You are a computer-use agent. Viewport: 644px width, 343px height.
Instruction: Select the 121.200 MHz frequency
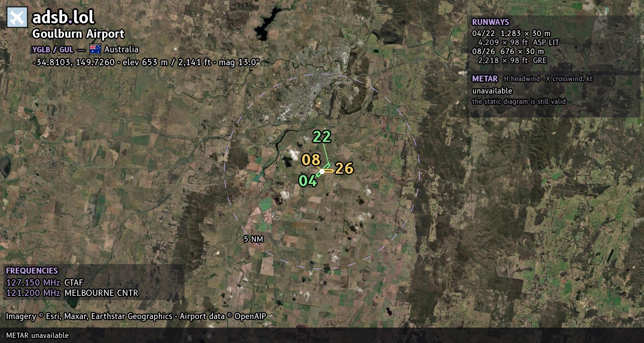(x=33, y=293)
